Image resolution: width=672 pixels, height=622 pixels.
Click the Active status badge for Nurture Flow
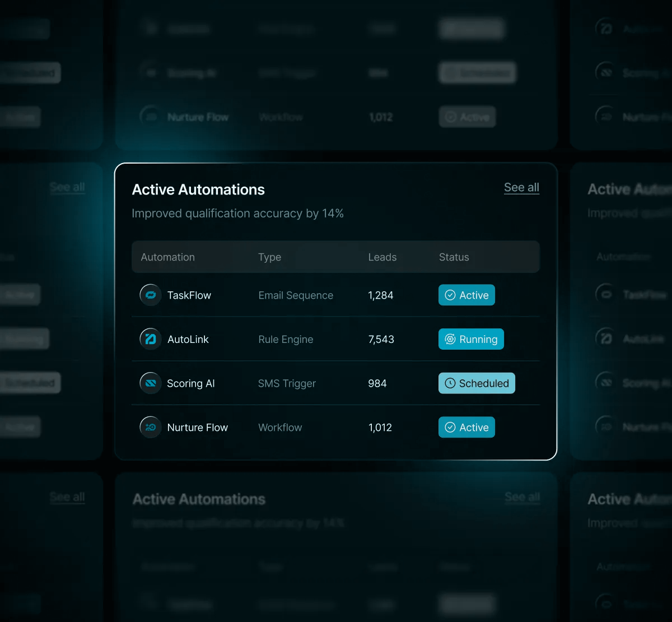tap(466, 427)
